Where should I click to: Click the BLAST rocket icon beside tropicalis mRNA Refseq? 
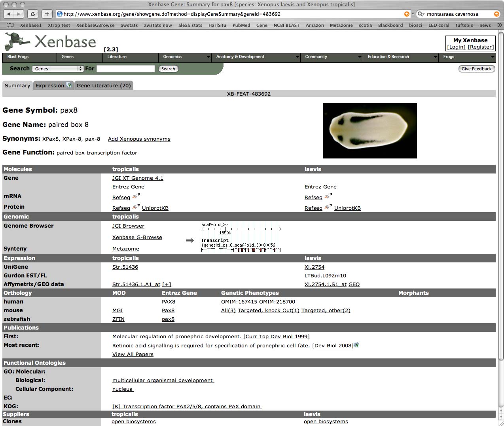pyautogui.click(x=136, y=196)
